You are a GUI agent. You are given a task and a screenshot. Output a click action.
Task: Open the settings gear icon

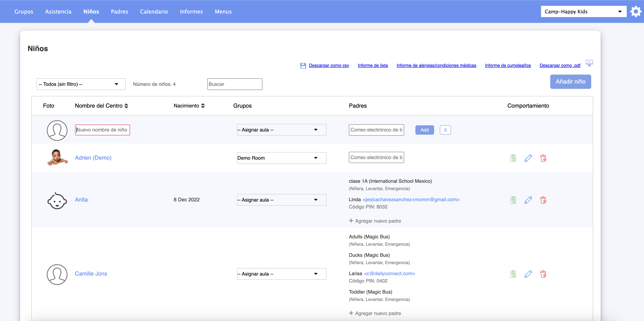[x=636, y=11]
